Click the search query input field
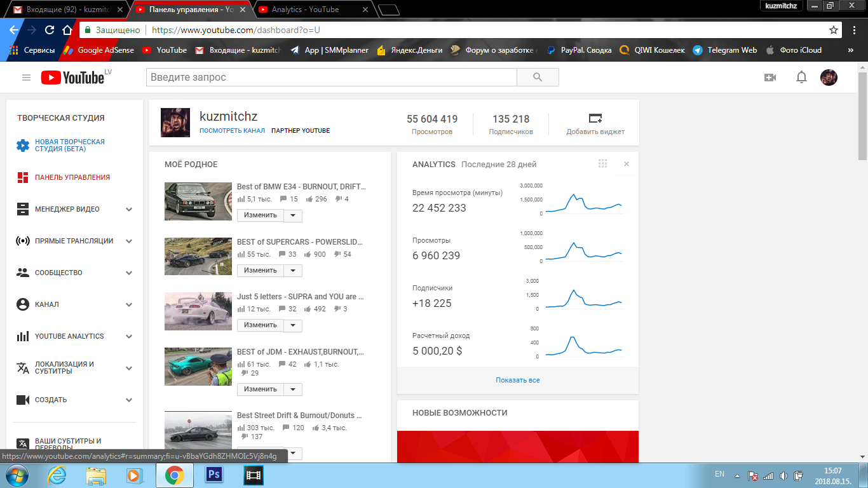Screen dimensions: 868x488 332,78
